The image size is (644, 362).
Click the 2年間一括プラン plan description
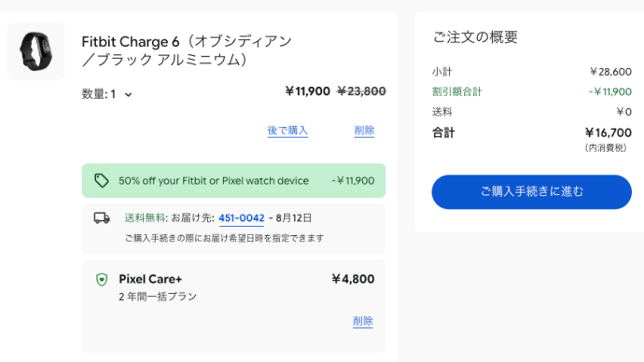158,297
